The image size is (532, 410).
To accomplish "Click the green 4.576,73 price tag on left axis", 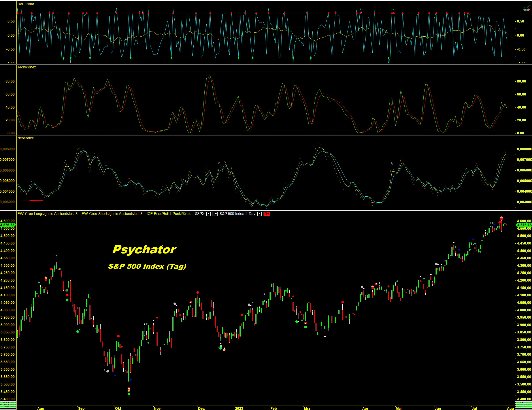I will coord(8,225).
